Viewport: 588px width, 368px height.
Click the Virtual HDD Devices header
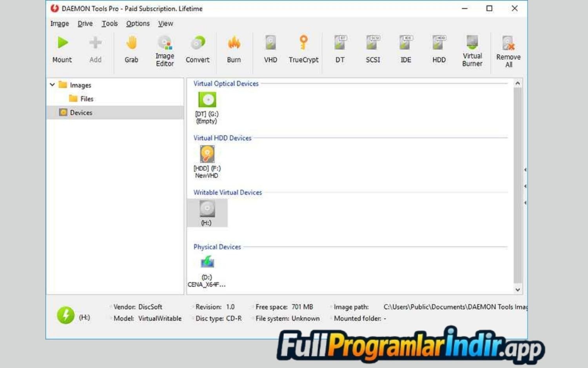click(222, 138)
